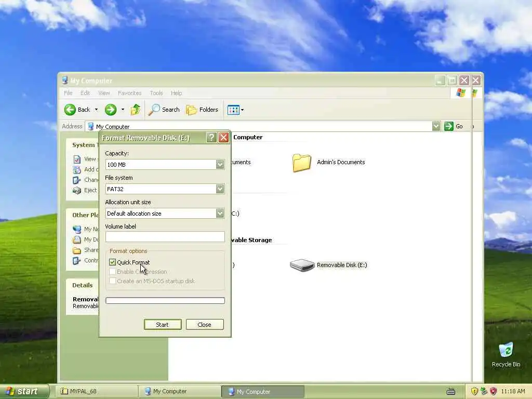Uncheck the Quick Format checkbox
Viewport: 532px width, 399px height.
tap(112, 262)
